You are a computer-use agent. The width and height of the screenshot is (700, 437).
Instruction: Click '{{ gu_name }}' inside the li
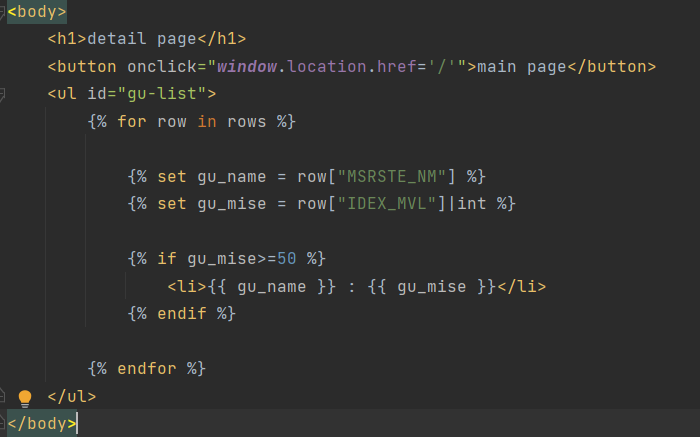pyautogui.click(x=271, y=286)
